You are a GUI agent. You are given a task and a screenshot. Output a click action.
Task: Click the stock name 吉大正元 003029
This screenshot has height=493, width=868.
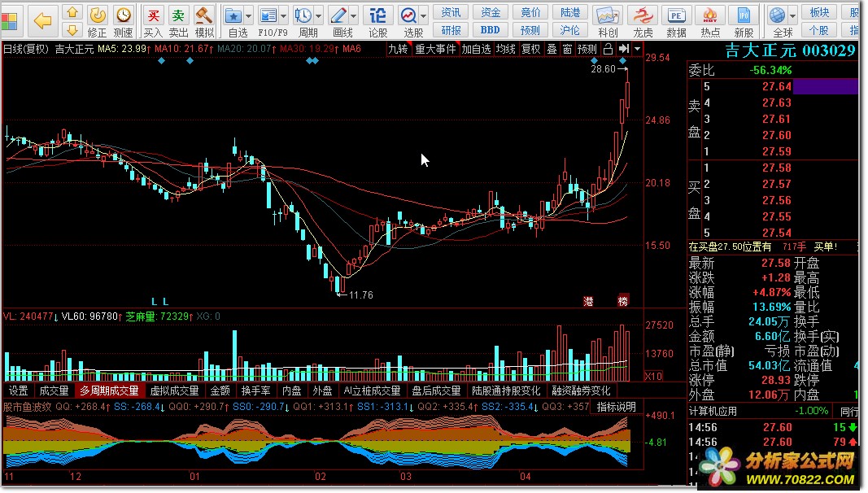[x=791, y=51]
